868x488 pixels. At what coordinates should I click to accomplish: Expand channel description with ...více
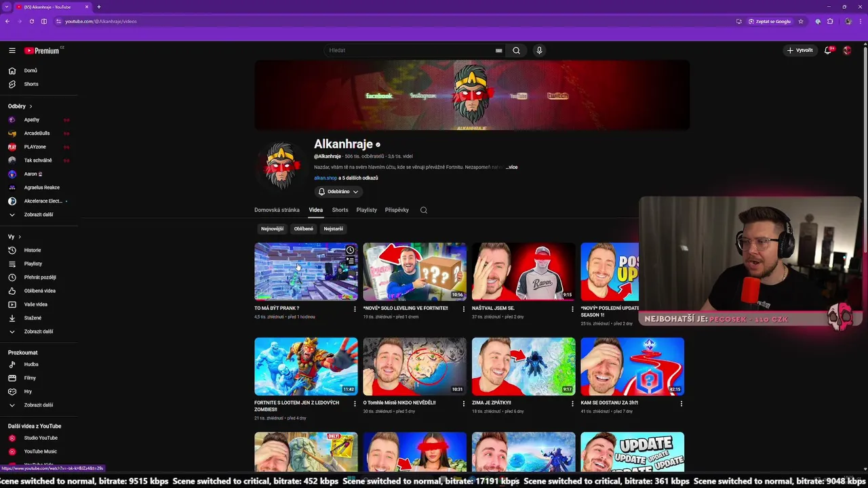tap(511, 167)
